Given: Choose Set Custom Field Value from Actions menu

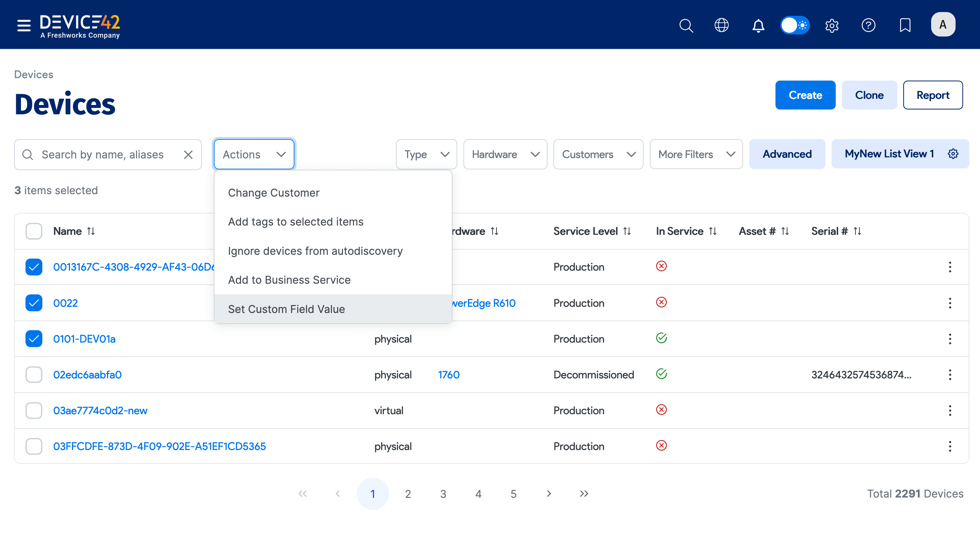Looking at the screenshot, I should pyautogui.click(x=287, y=309).
